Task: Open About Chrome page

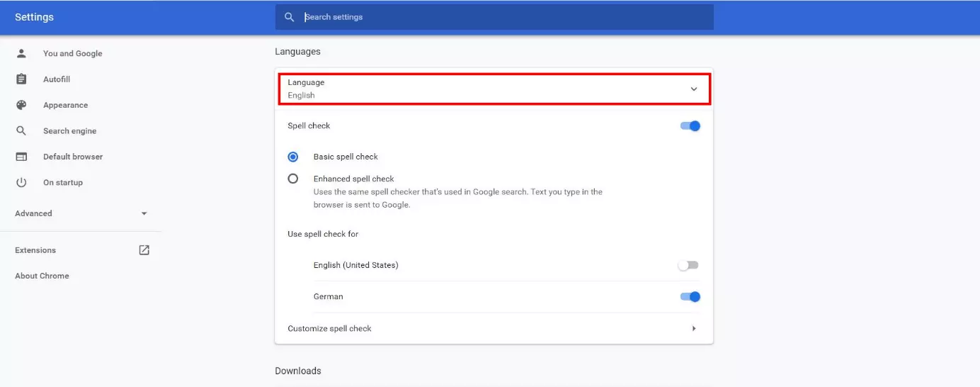Action: (42, 276)
